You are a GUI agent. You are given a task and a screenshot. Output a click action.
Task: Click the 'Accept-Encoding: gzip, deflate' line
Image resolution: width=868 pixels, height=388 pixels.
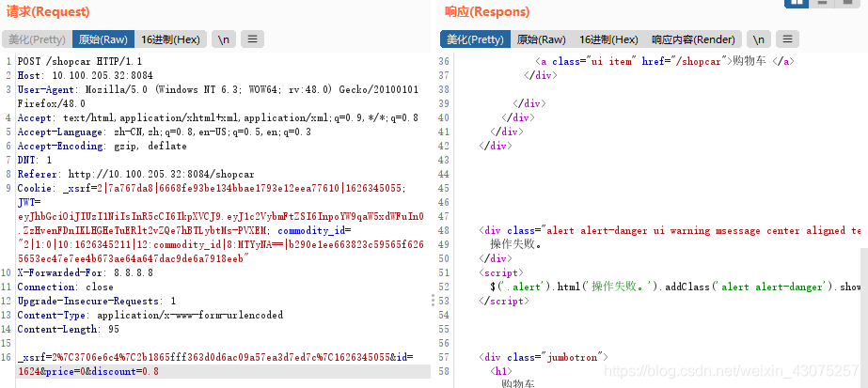pyautogui.click(x=102, y=146)
